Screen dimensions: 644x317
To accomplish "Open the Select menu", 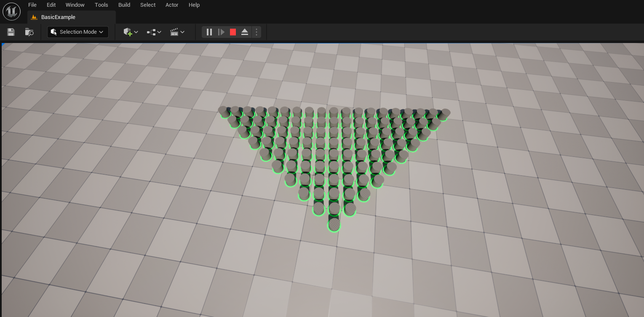I will point(148,5).
